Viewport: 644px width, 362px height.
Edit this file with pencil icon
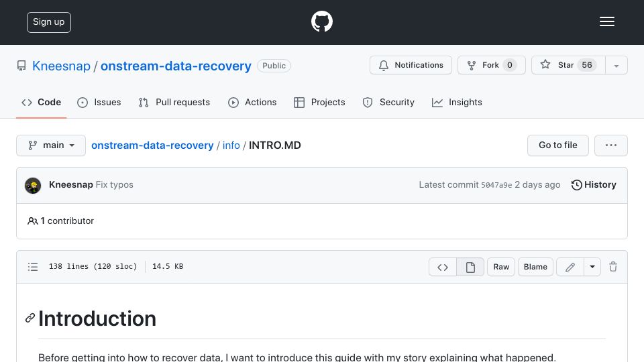click(570, 267)
